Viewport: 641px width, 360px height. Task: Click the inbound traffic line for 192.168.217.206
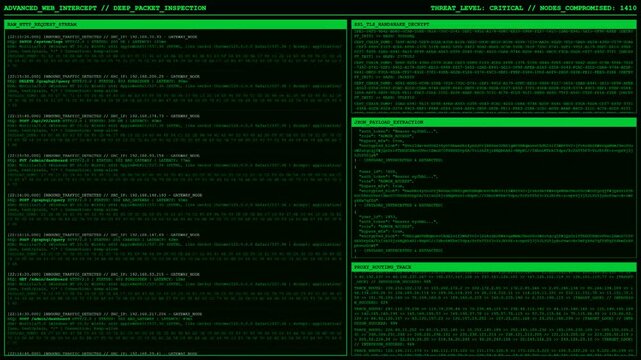click(105, 314)
